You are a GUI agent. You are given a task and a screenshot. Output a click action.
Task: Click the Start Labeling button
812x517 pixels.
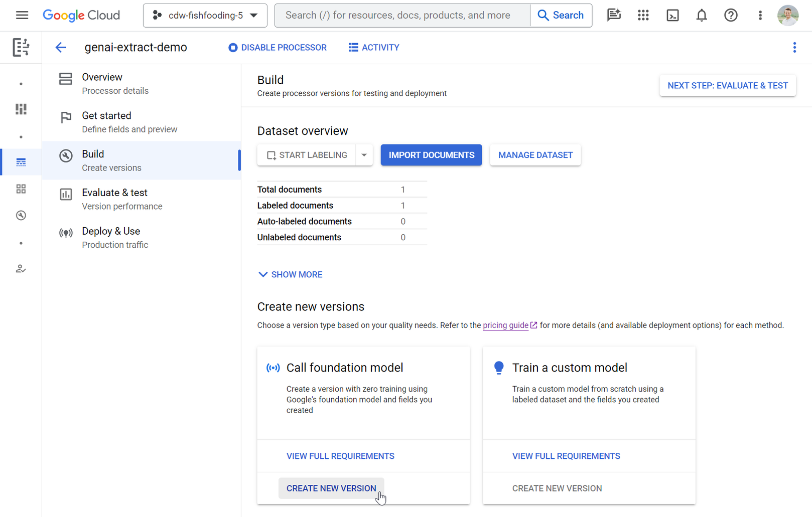(307, 155)
